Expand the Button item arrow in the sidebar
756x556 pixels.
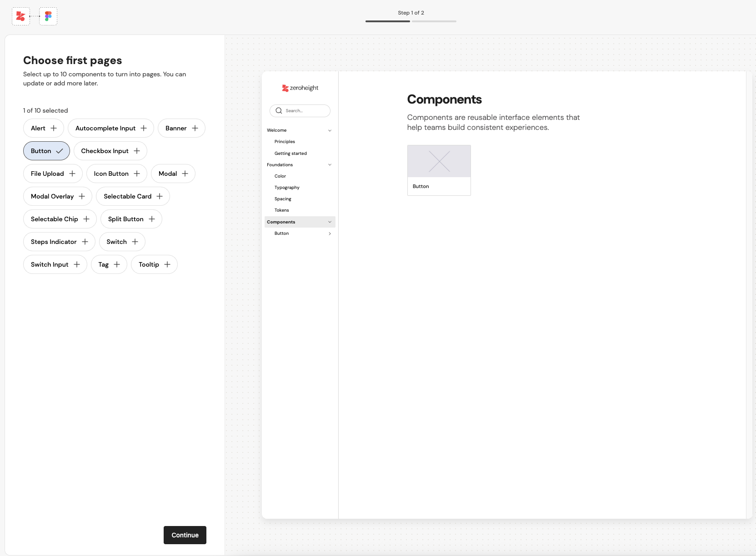tap(330, 233)
